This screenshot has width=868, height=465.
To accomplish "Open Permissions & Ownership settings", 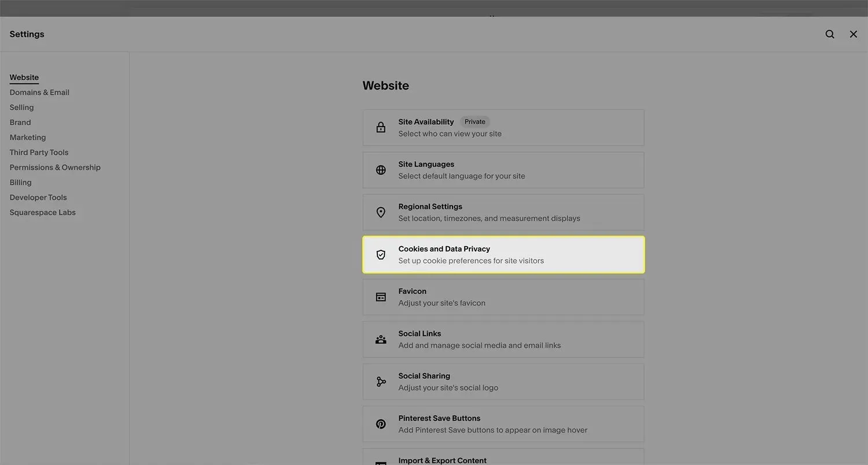I will click(55, 168).
